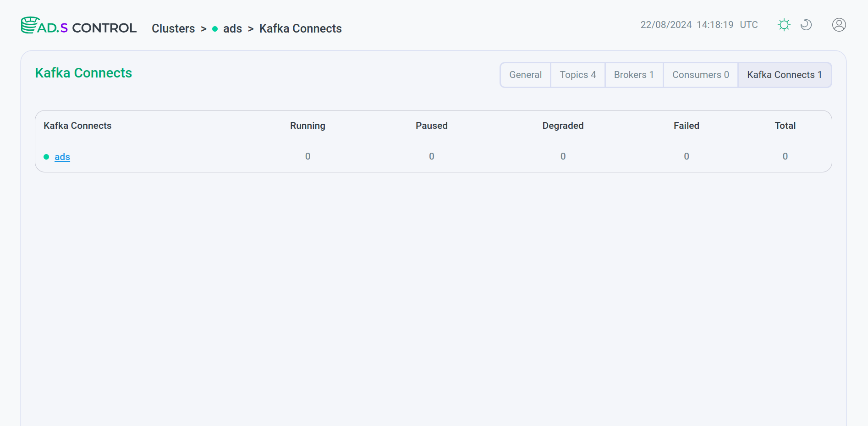Click the Total column header

pyautogui.click(x=785, y=126)
